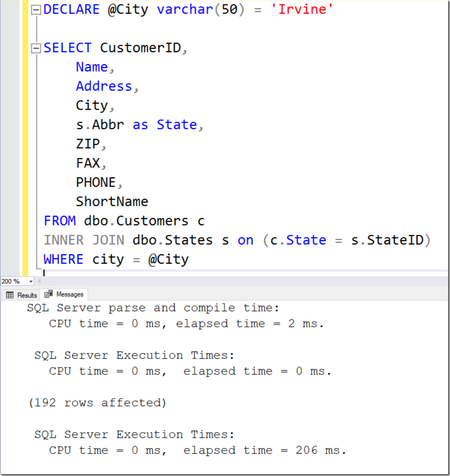Collapse the DECLARE statement block
Image resolution: width=450 pixels, height=476 pixels.
coord(36,10)
